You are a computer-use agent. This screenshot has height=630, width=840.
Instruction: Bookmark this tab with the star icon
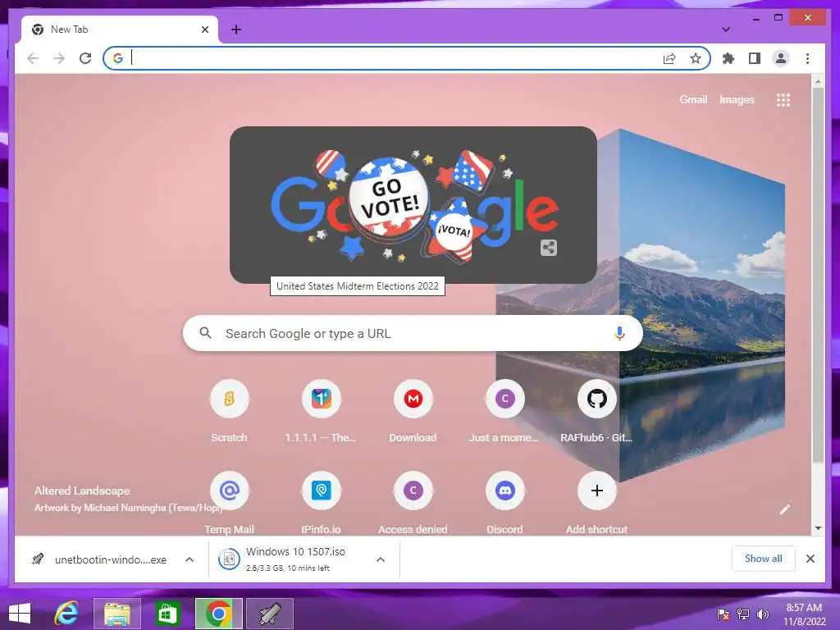coord(696,58)
